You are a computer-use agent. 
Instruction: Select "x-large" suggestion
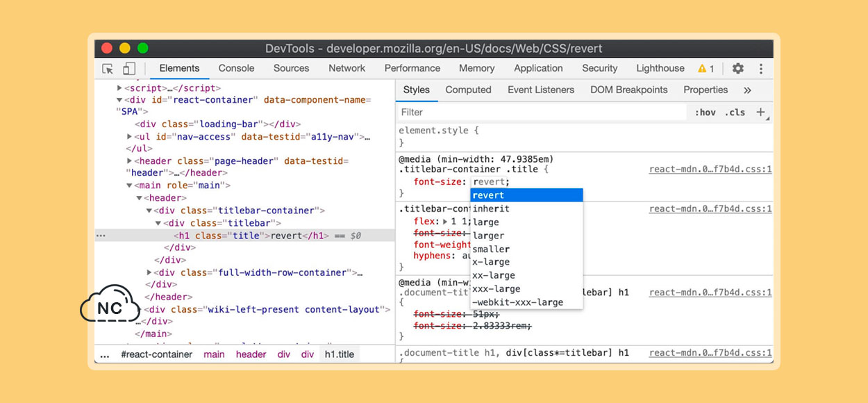[x=526, y=262]
